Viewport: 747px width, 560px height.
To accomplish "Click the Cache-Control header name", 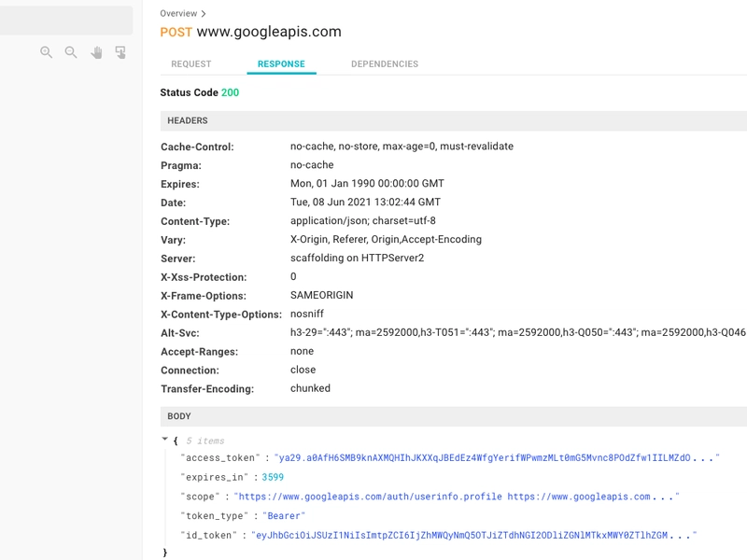I will [197, 147].
